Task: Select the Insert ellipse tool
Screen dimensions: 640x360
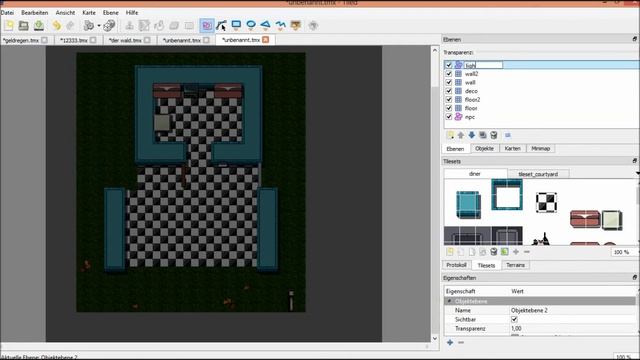Action: (x=251, y=26)
